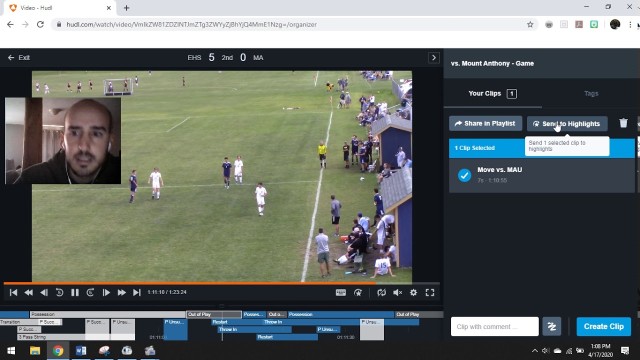Select the grey Possession timeline segment
Viewport: 640px width, 360px height.
coord(108,314)
